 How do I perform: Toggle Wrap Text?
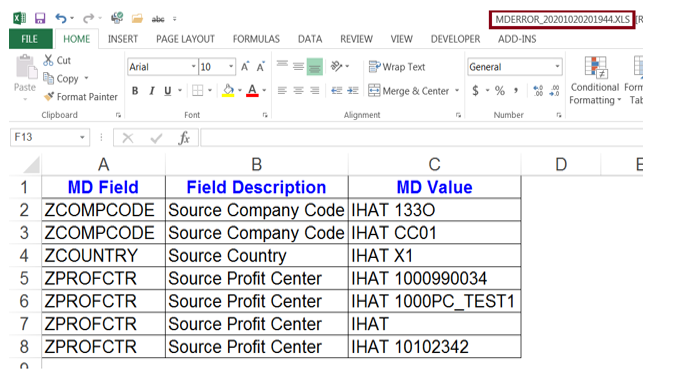coord(397,67)
